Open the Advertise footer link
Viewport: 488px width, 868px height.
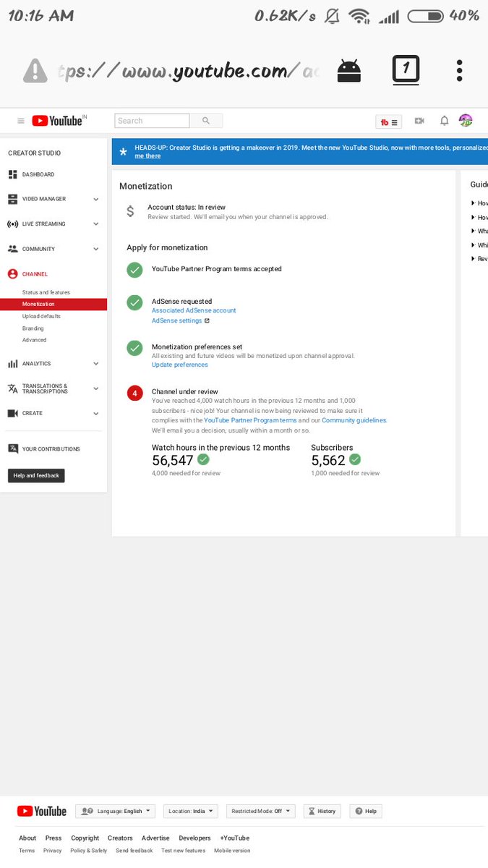[x=155, y=838]
